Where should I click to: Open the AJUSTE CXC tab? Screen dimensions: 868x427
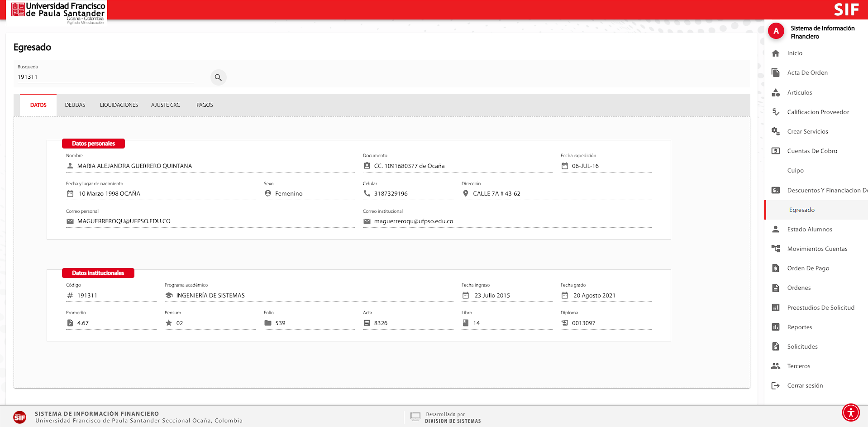(166, 105)
